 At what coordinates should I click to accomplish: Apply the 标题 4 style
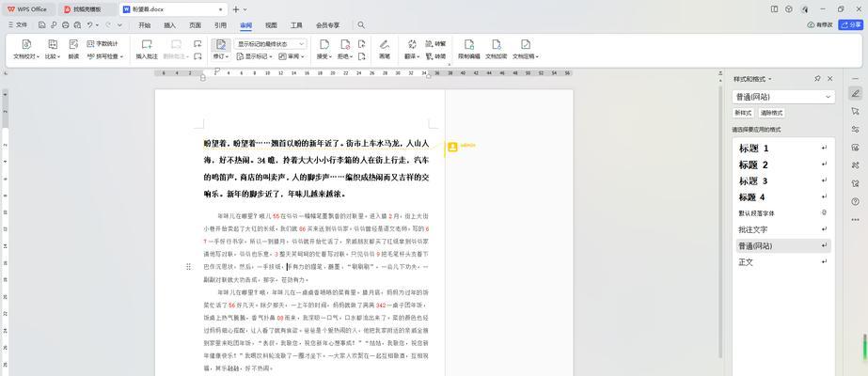[x=782, y=196]
